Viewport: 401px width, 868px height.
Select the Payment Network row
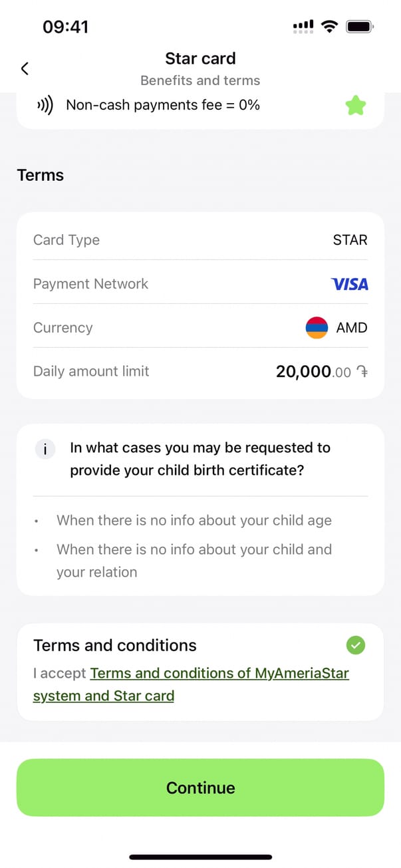click(200, 284)
